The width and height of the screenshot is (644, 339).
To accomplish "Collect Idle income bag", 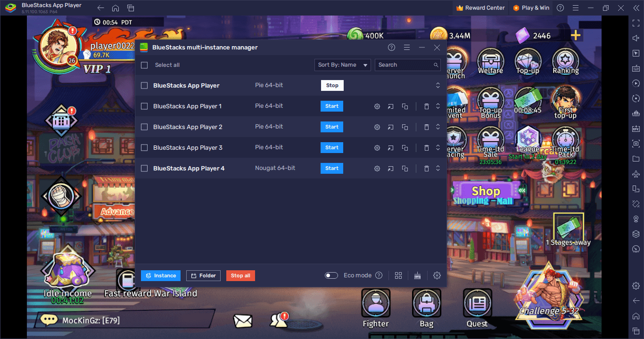I will (x=67, y=274).
